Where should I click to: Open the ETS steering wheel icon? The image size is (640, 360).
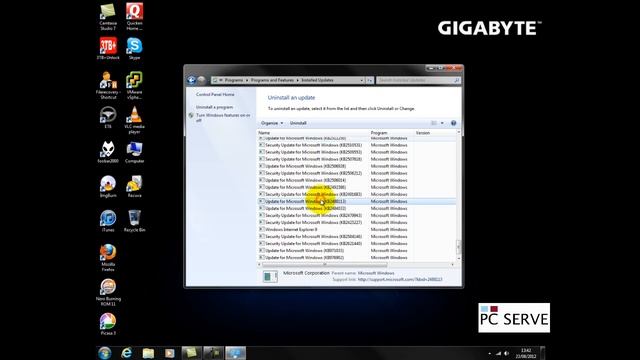tap(108, 118)
